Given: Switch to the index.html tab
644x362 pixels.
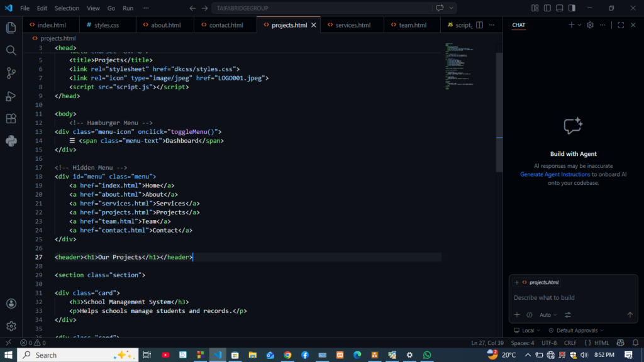Looking at the screenshot, I should tap(50, 25).
